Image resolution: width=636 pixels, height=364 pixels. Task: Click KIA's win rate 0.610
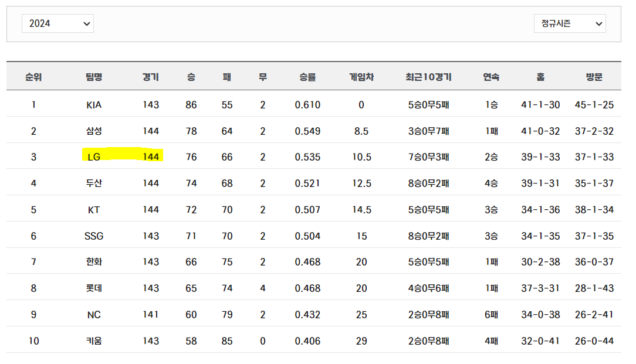click(307, 105)
